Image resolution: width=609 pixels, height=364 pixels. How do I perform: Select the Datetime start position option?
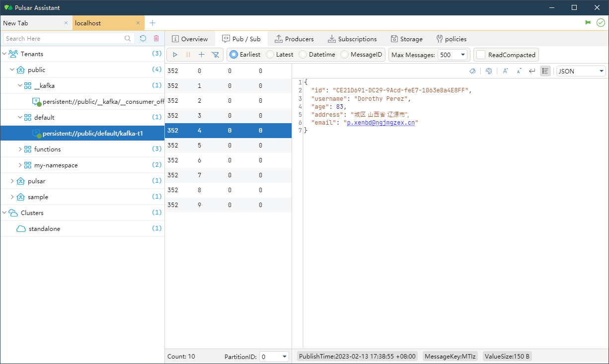coord(303,55)
